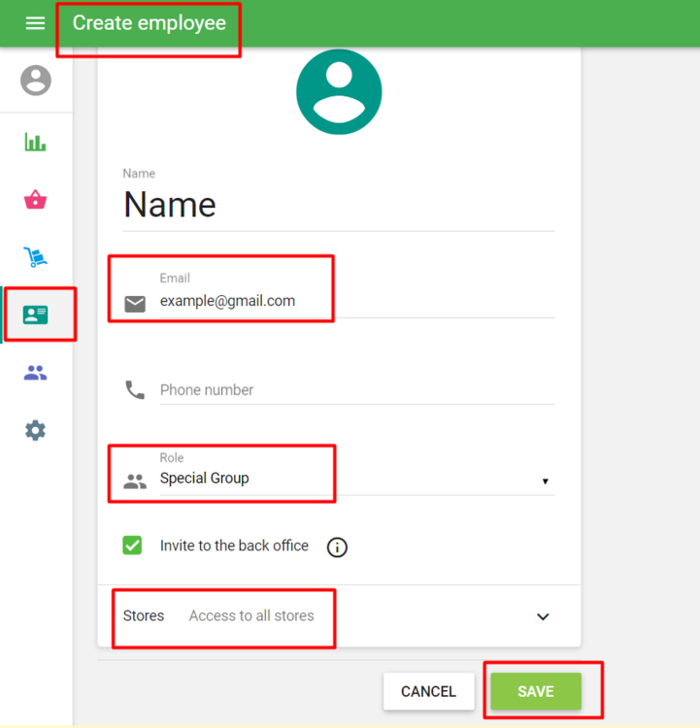Open the Role dropdown arrow
The height and width of the screenshot is (728, 700).
[545, 481]
